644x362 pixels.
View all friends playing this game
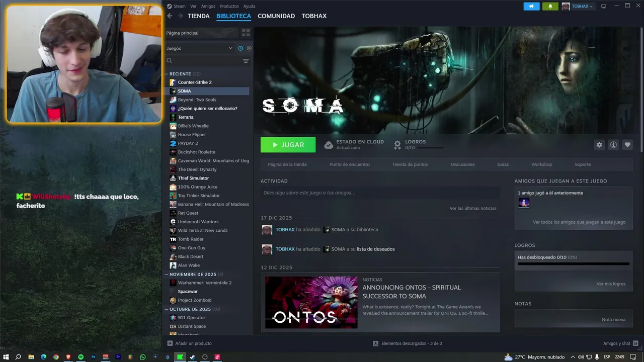[579, 222]
